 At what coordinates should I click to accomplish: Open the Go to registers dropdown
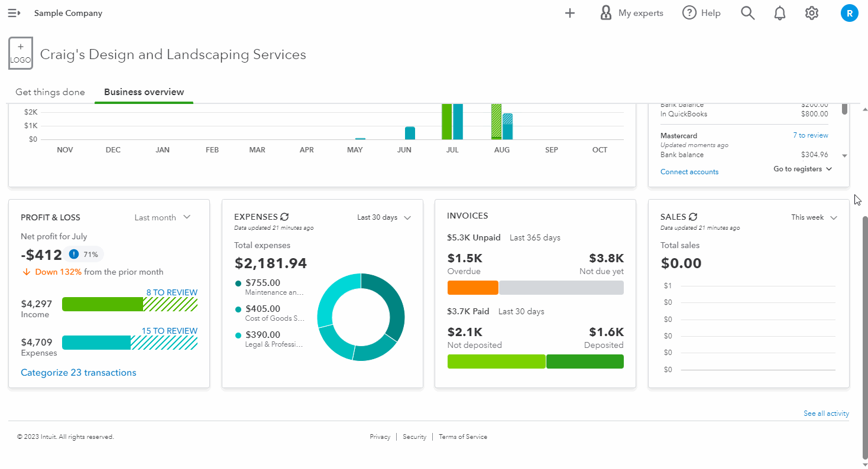tap(802, 169)
